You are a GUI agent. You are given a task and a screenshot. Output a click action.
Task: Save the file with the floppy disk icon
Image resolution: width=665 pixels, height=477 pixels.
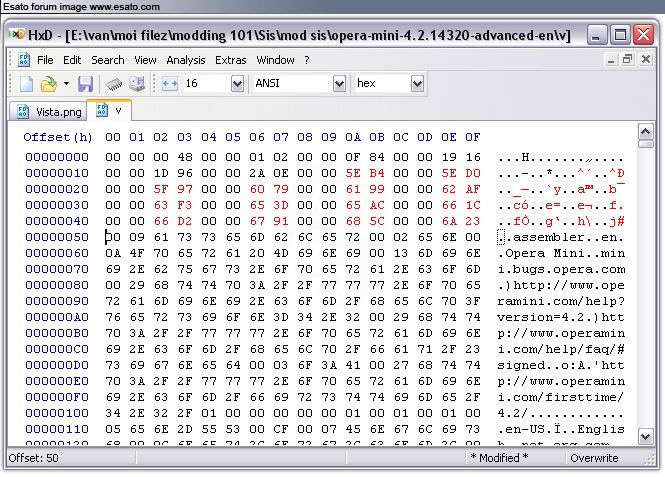pos(85,84)
